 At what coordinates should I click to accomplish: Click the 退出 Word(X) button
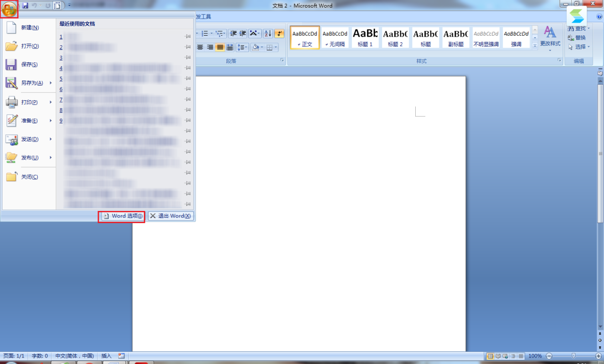coord(171,216)
